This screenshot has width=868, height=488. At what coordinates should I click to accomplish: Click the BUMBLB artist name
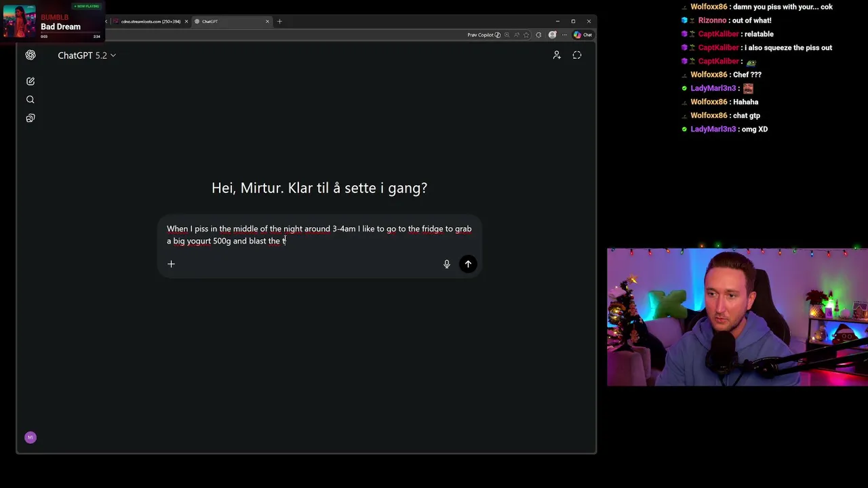(54, 18)
